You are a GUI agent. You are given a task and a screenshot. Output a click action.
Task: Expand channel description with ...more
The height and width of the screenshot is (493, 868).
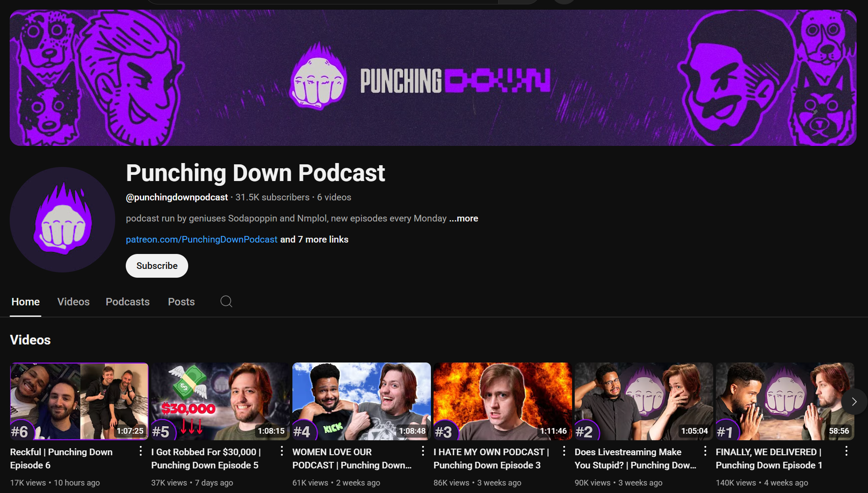tap(463, 218)
